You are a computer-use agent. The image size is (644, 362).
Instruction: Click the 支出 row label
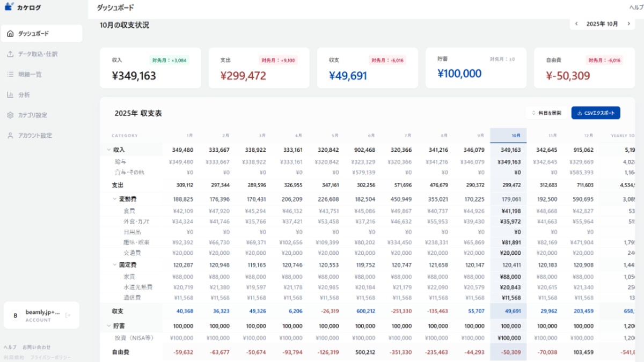[118, 185]
